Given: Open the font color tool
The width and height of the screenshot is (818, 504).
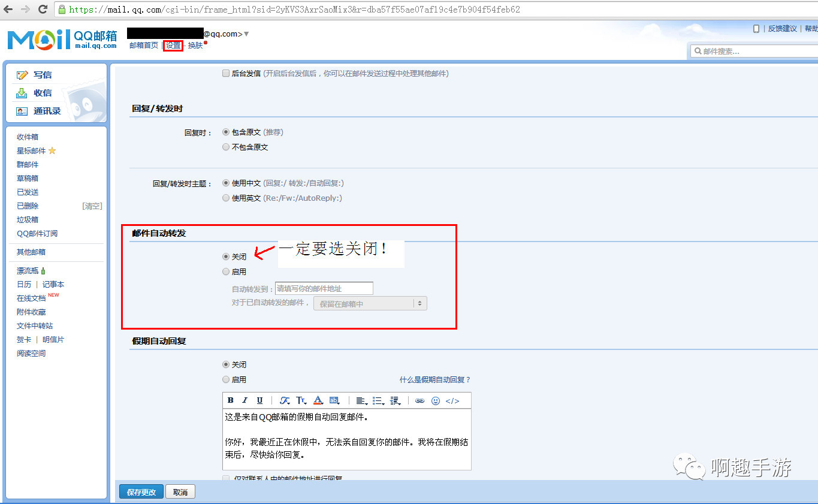Looking at the screenshot, I should tap(318, 400).
